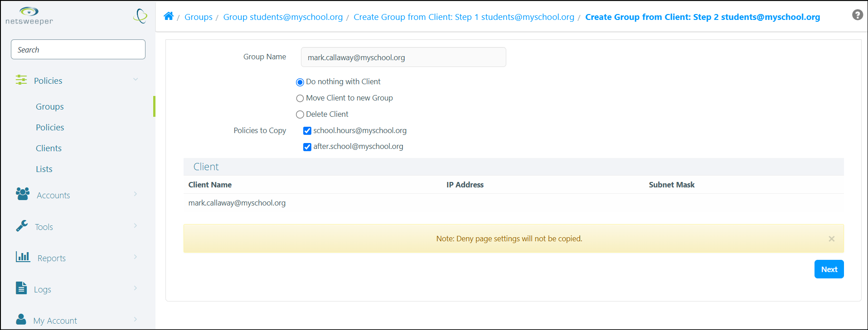Dismiss the deny page note banner

tap(831, 239)
